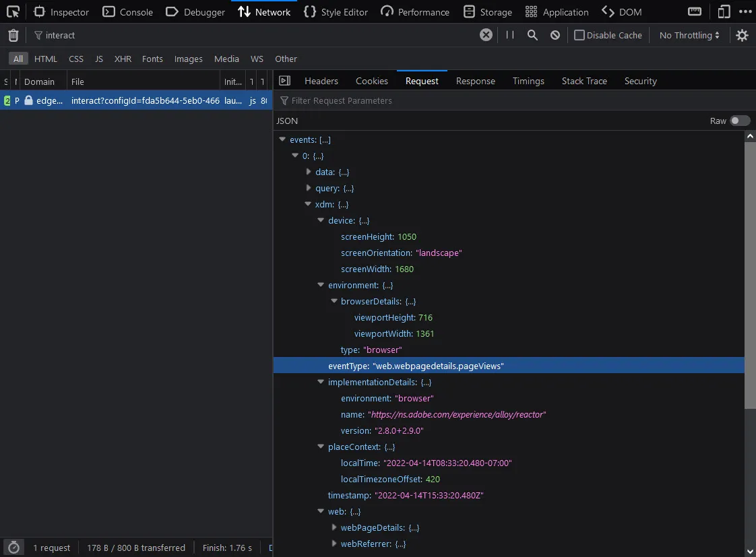Select the interact?configId request row
This screenshot has height=557, width=756.
point(137,100)
